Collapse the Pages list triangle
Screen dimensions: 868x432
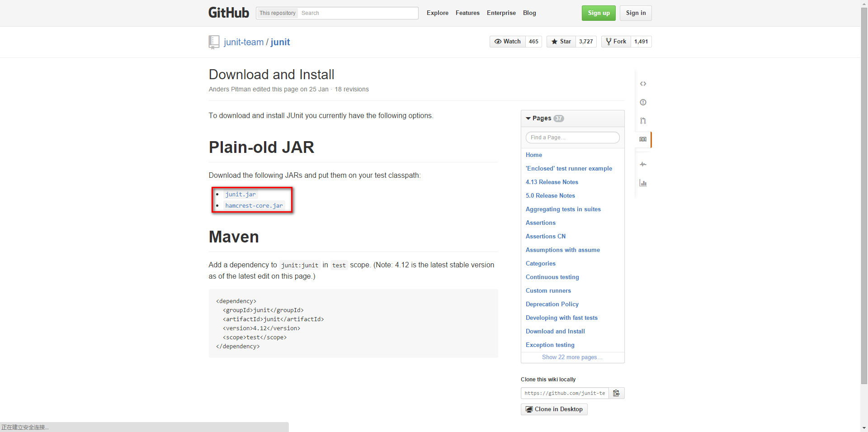pyautogui.click(x=528, y=119)
